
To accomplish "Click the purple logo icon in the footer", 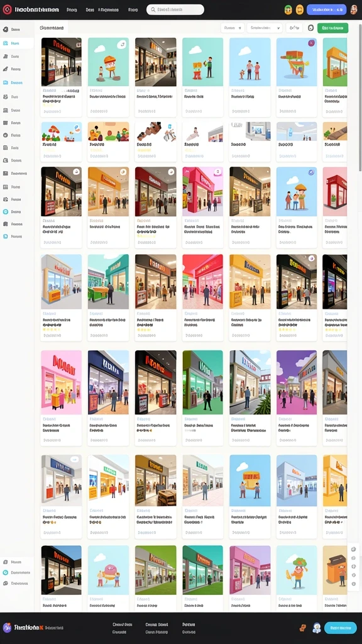I will coord(7,628).
